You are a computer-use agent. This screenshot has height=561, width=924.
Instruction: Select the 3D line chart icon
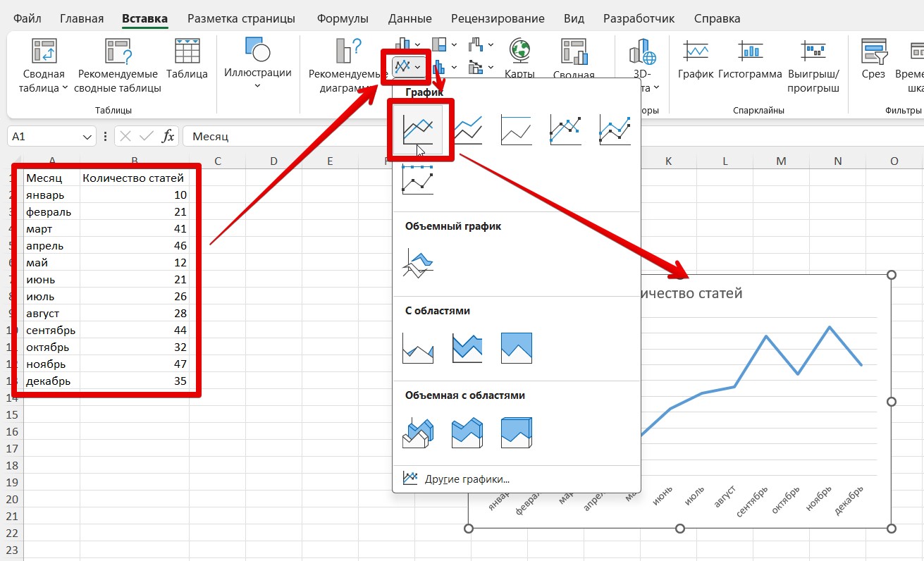418,264
